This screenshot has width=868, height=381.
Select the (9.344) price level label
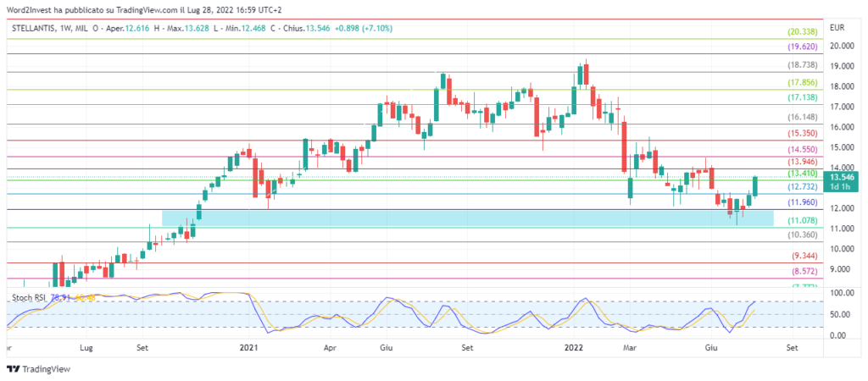click(804, 256)
